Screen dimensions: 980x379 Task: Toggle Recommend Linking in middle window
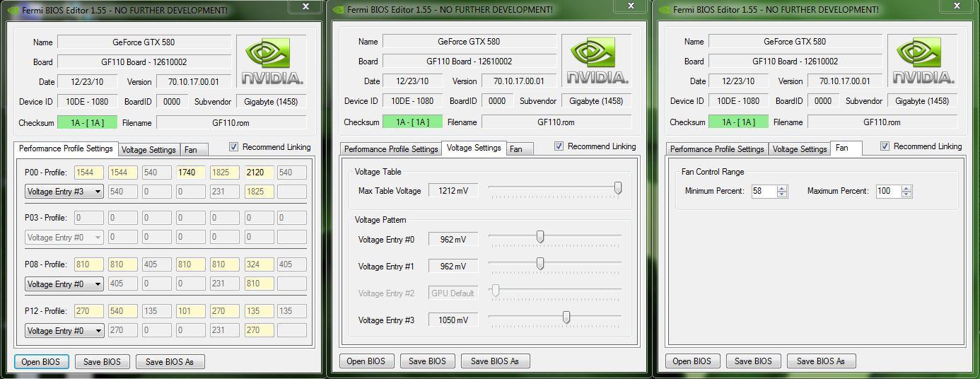[559, 146]
